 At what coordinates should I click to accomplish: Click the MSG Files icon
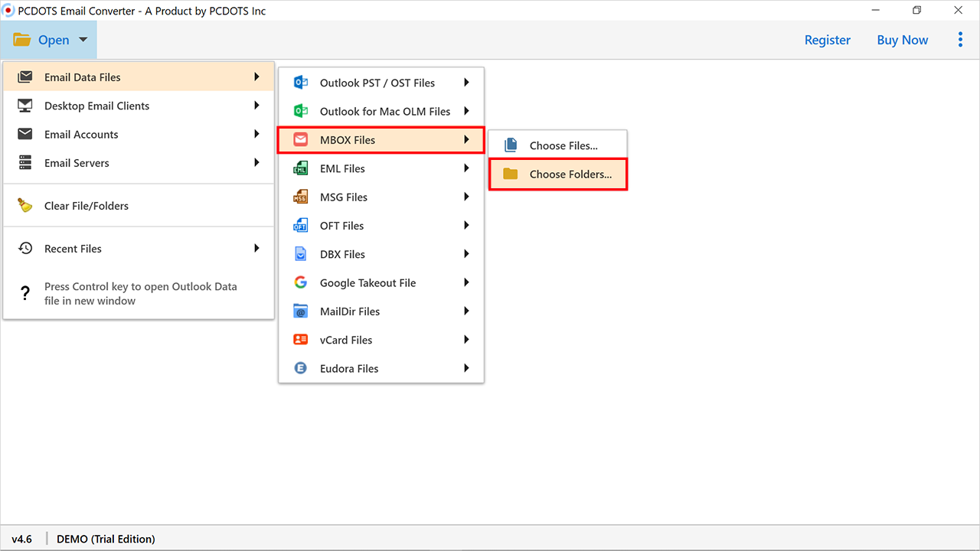[x=301, y=197]
